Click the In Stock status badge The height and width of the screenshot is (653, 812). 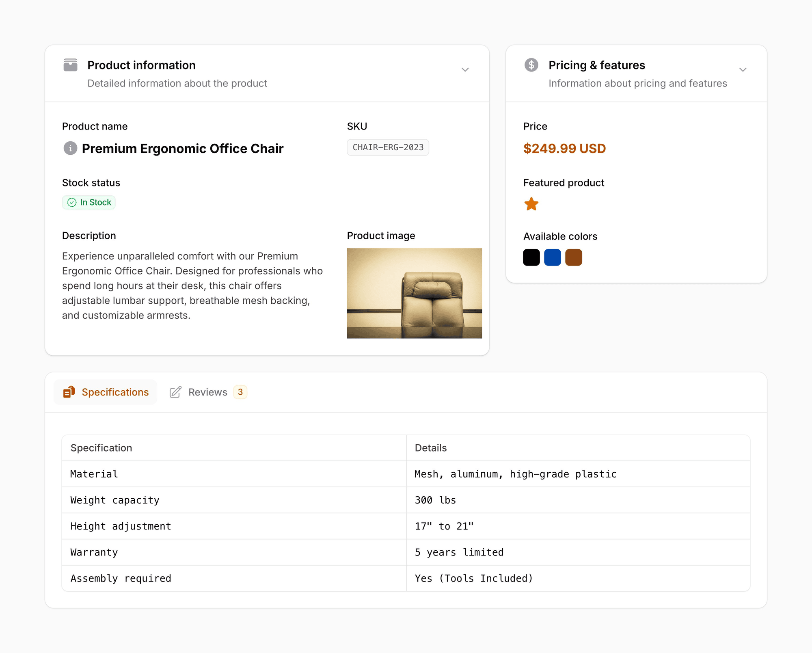(89, 202)
